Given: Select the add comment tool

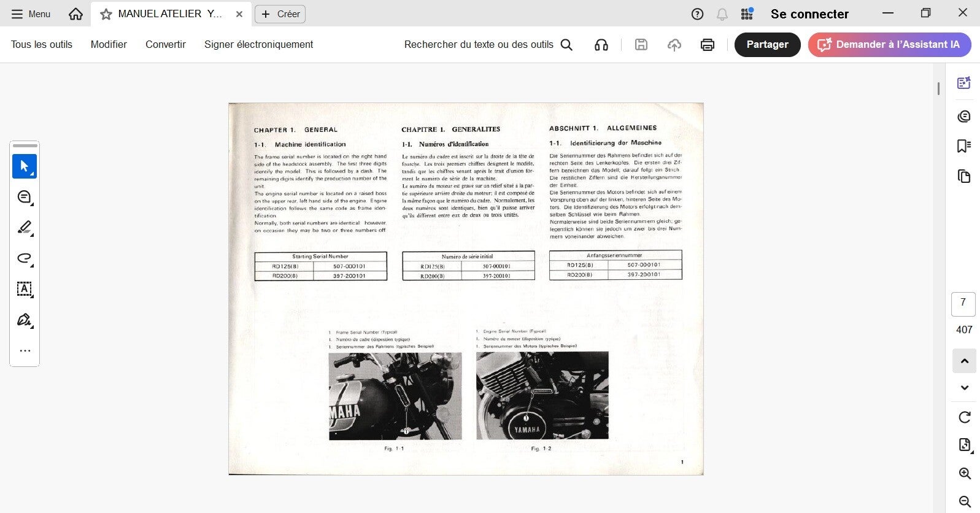Looking at the screenshot, I should tap(25, 197).
